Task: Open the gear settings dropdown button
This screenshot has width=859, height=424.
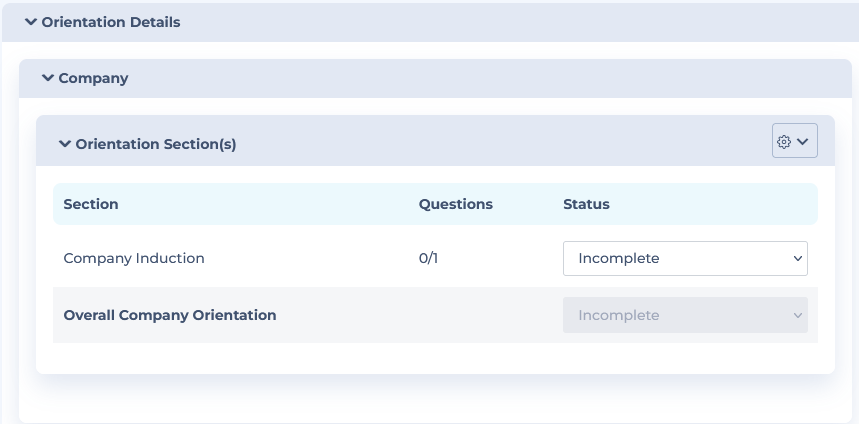Action: click(794, 141)
